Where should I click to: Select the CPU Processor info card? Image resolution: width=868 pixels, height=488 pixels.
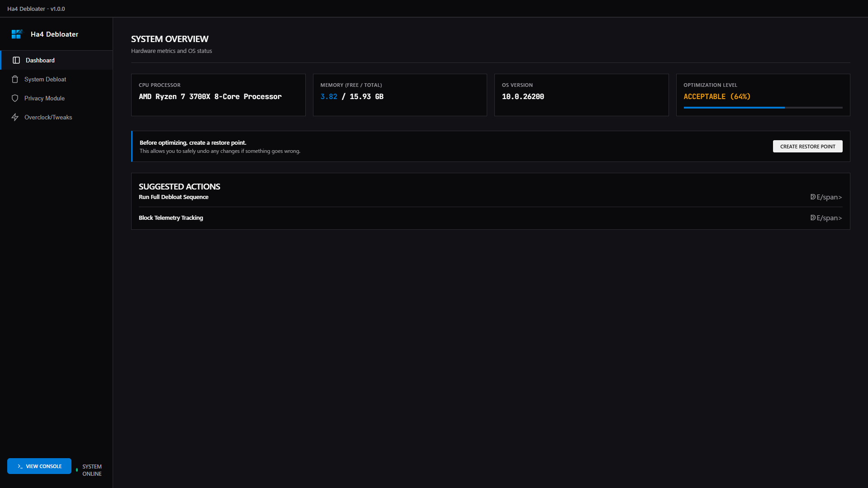[218, 95]
